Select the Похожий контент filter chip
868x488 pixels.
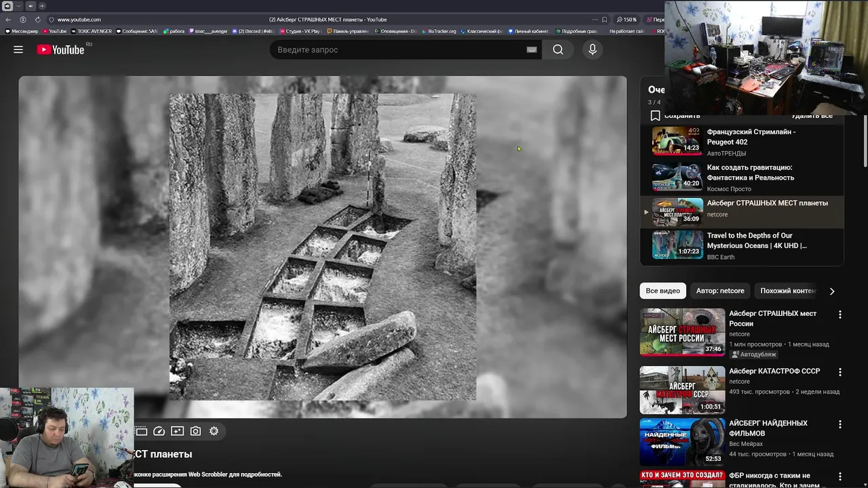tap(787, 291)
